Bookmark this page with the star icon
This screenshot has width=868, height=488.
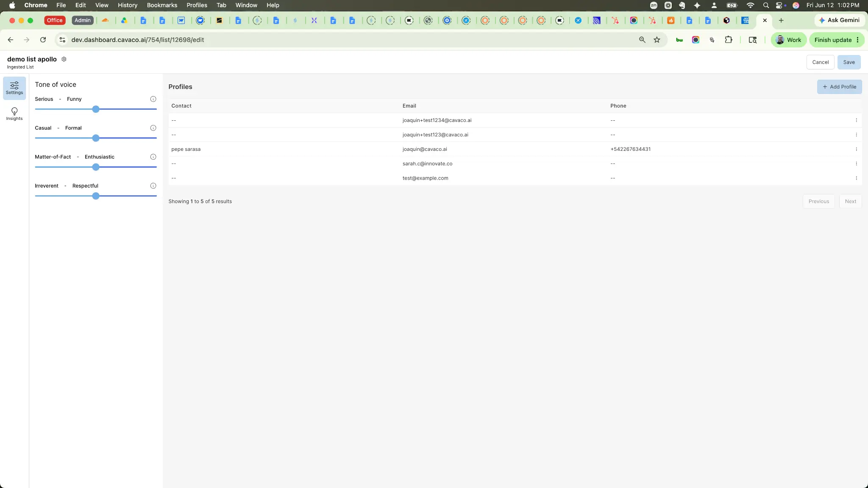coord(657,40)
